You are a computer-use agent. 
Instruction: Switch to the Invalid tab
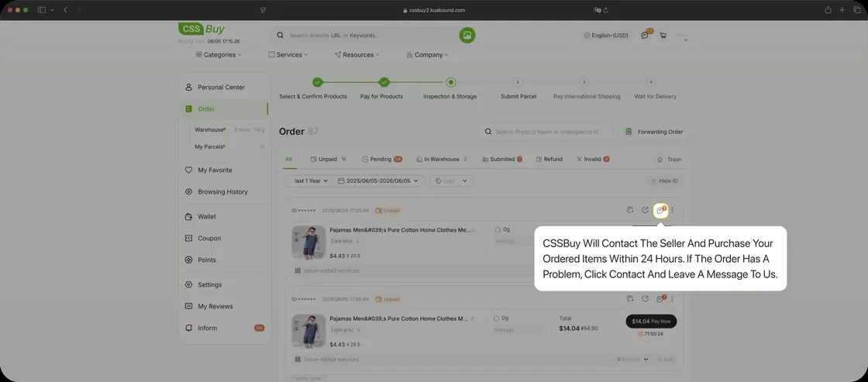coord(593,159)
